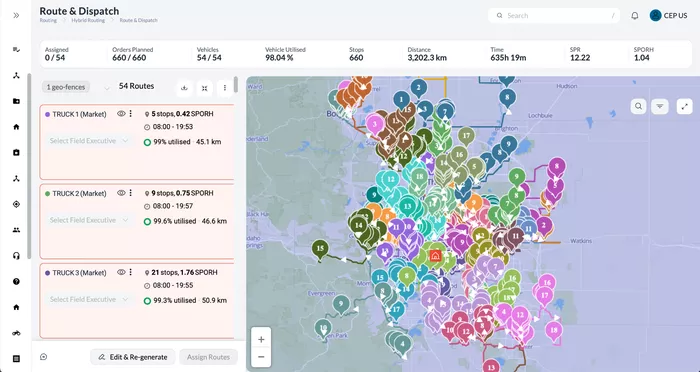Open the clipboard icon in the sidebar
This screenshot has height=372, width=700.
pos(17,153)
